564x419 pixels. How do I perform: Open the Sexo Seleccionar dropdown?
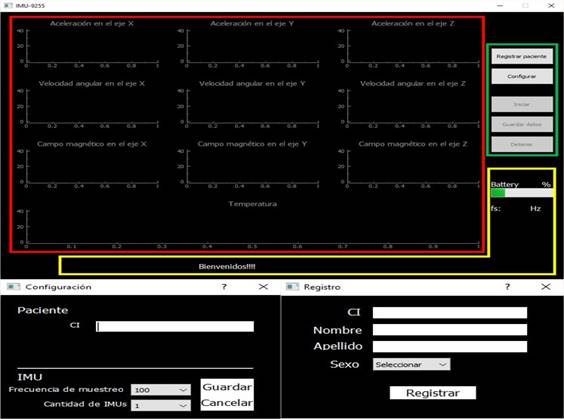[x=411, y=364]
